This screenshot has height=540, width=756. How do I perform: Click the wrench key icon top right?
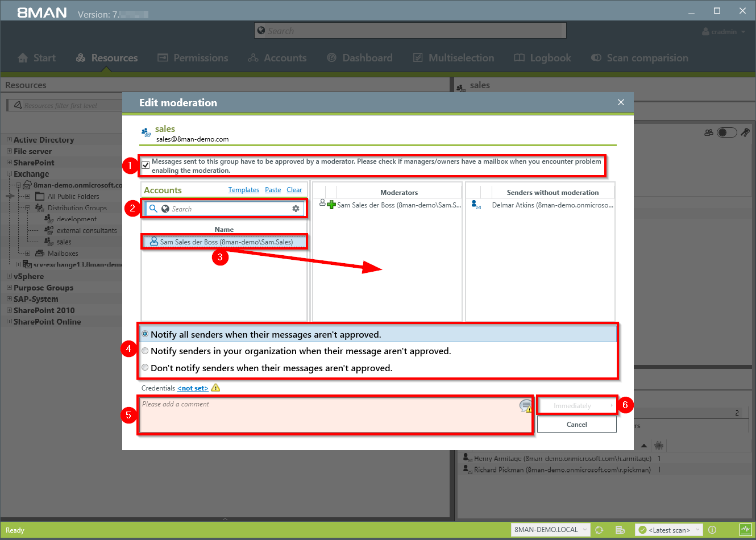745,132
